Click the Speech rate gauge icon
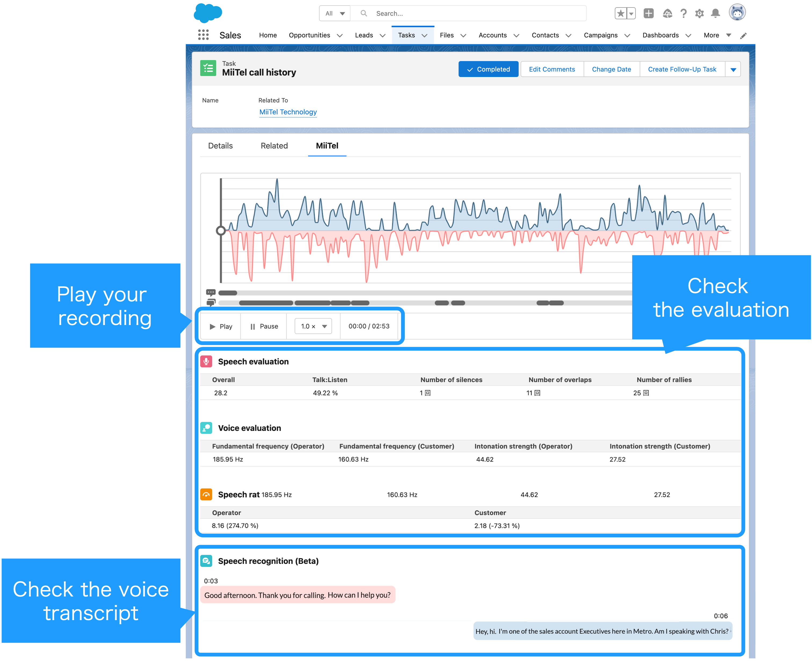Image resolution: width=812 pixels, height=665 pixels. tap(206, 494)
